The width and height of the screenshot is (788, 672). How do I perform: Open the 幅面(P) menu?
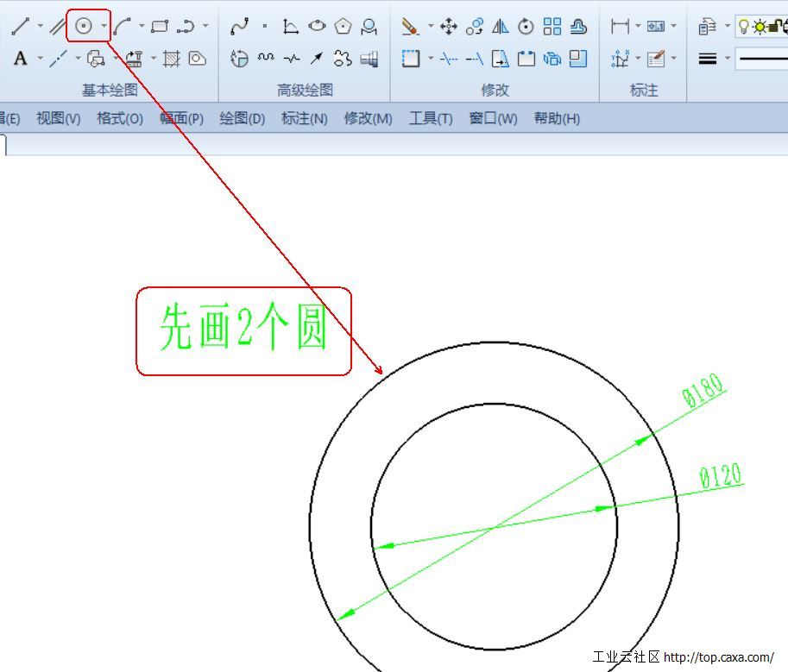tap(181, 118)
